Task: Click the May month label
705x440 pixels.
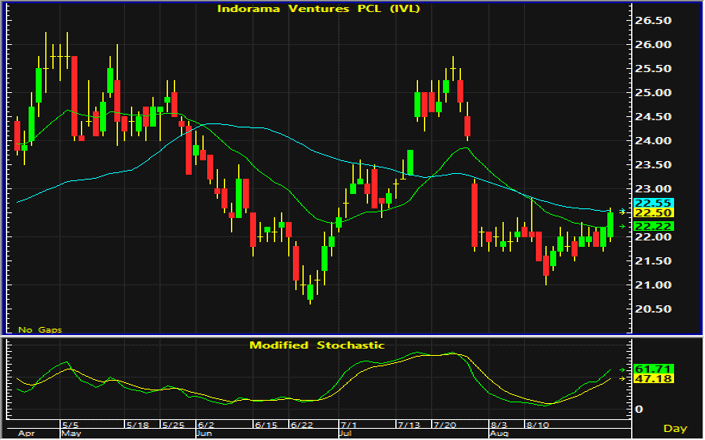Action: click(x=71, y=434)
